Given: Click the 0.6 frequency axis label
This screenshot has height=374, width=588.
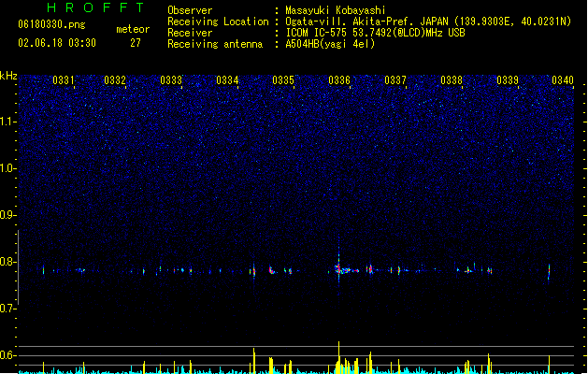Looking at the screenshot, I should [x=7, y=355].
